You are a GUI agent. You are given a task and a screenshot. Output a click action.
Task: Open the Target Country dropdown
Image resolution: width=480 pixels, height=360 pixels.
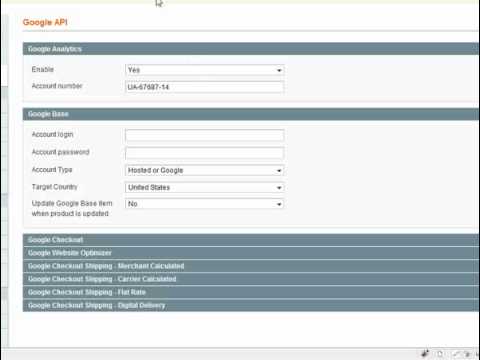click(x=205, y=187)
